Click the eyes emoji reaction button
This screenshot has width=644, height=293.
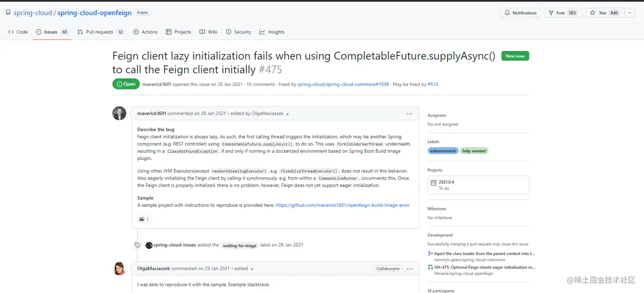(x=144, y=219)
